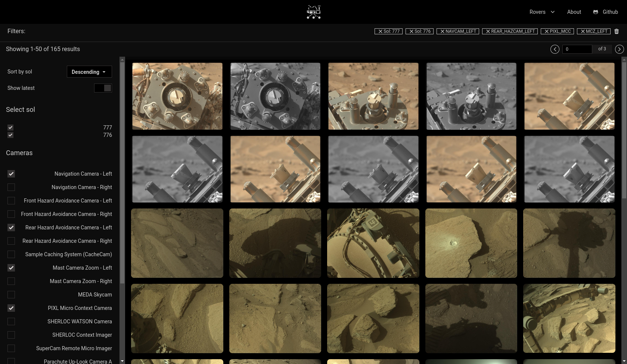This screenshot has width=627, height=364.
Task: Go to the previous results page
Action: [555, 49]
